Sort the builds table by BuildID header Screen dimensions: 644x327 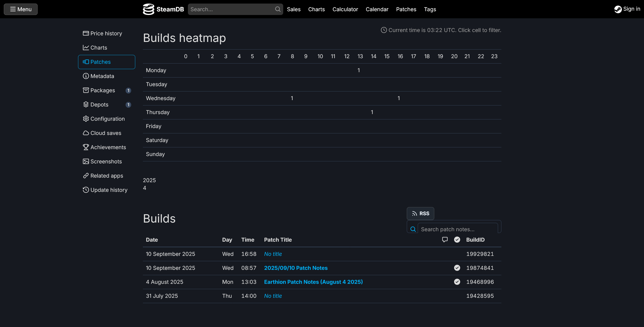[x=475, y=240]
